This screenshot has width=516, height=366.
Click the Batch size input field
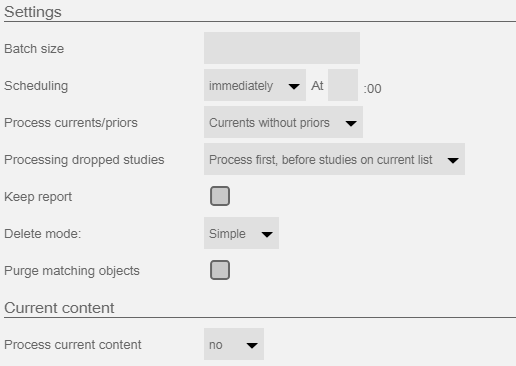(x=282, y=48)
